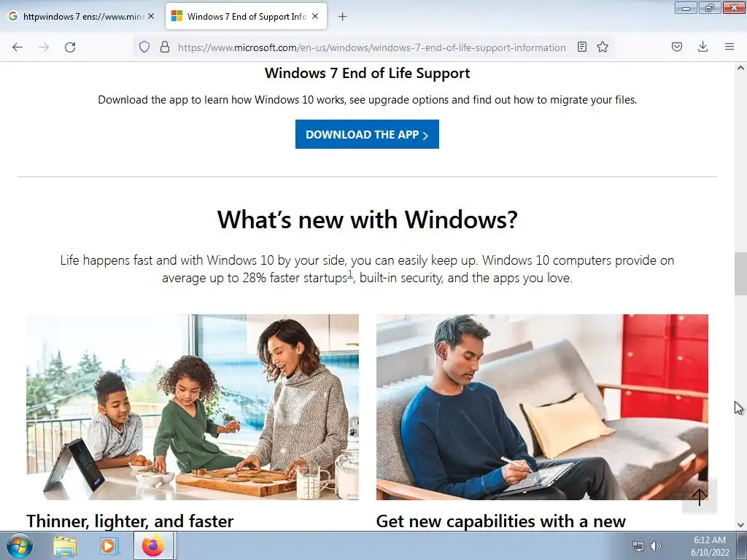Go back using the back arrow
Screen dimensions: 747x560
18,47
